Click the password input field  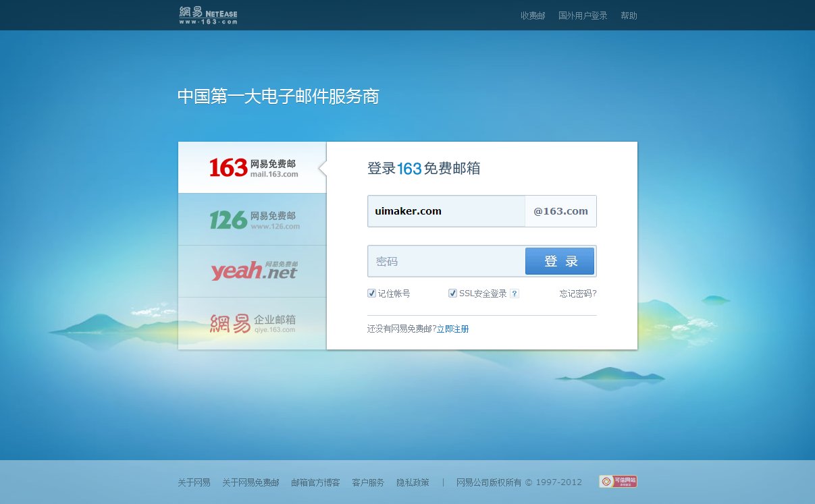click(x=446, y=261)
